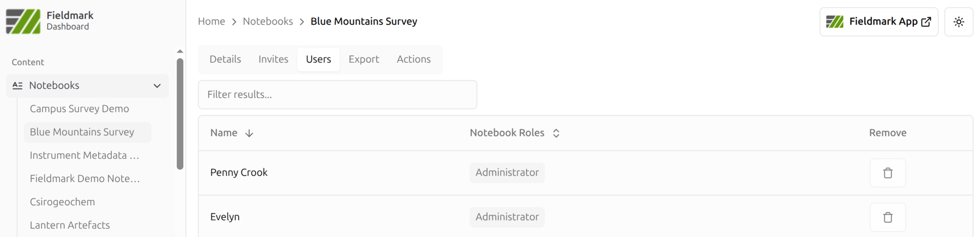980x237 pixels.
Task: Open the Invites tab
Action: click(x=273, y=59)
